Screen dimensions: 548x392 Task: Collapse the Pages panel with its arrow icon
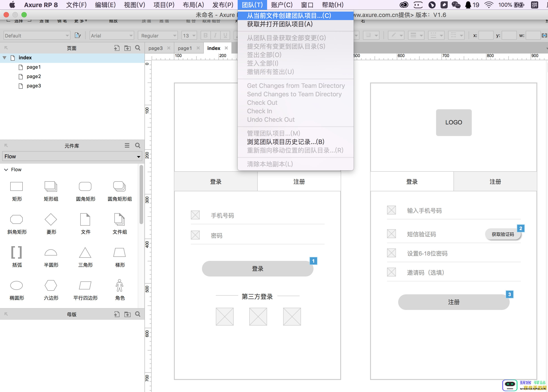6,48
